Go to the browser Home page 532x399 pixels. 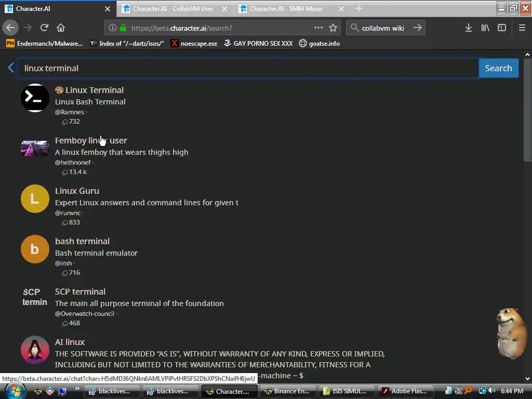coord(61,28)
